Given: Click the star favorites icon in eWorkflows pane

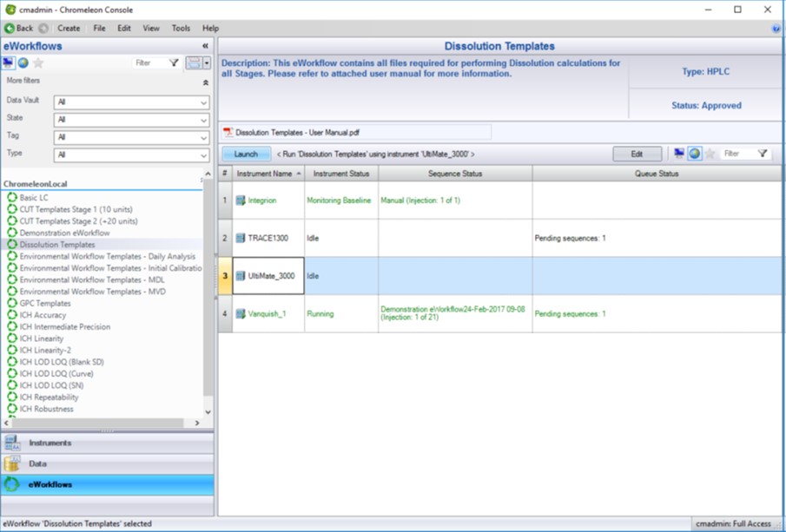Looking at the screenshot, I should (x=38, y=63).
